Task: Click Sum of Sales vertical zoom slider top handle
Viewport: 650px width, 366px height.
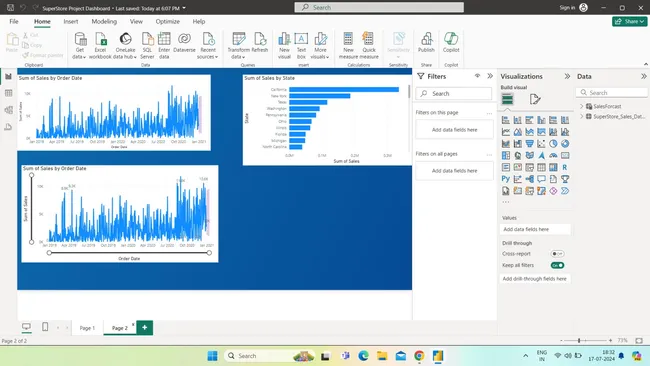Action: point(32,175)
